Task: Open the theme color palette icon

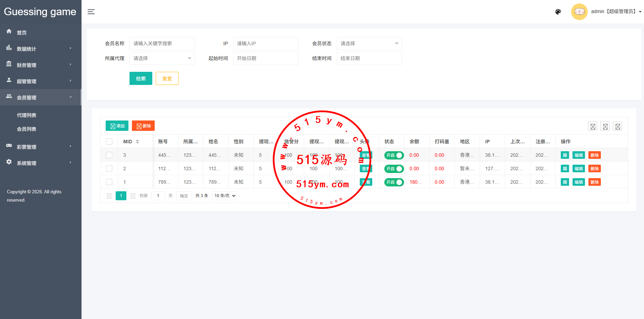Action: coord(558,12)
